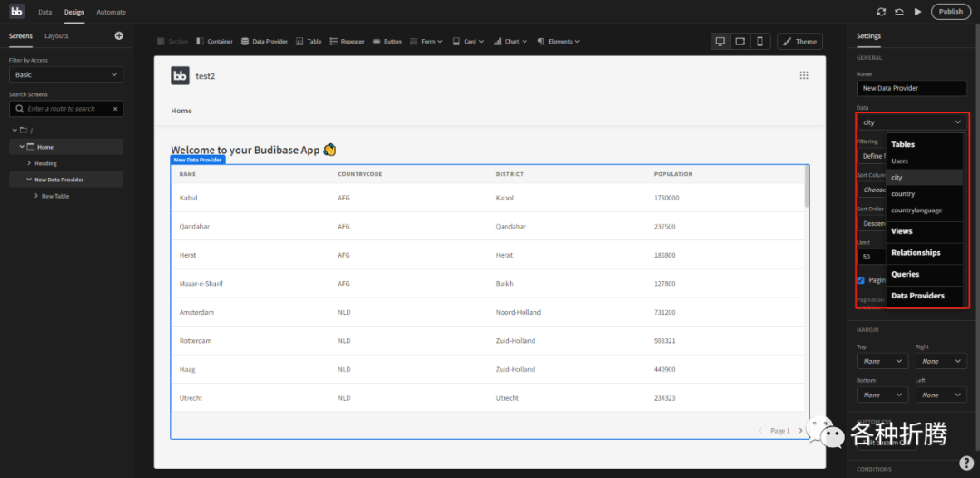Click the revert undo arrow icon

pyautogui.click(x=899, y=12)
